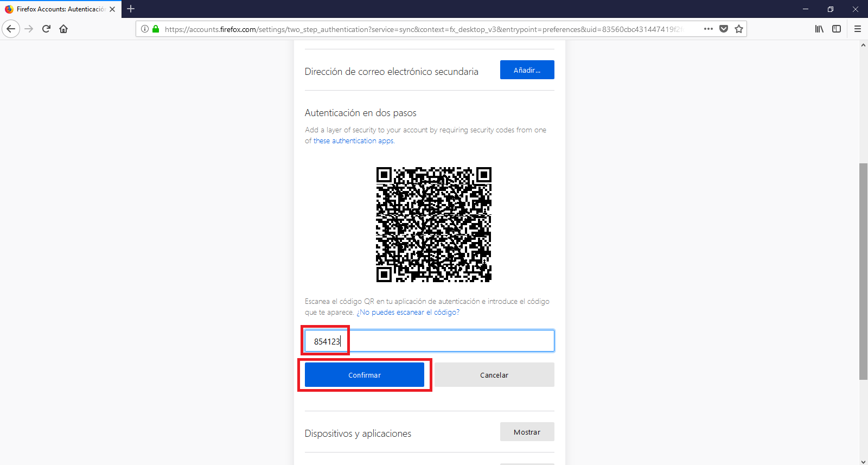Close the Firefox Accounts tab
The height and width of the screenshot is (465, 868).
(x=112, y=9)
